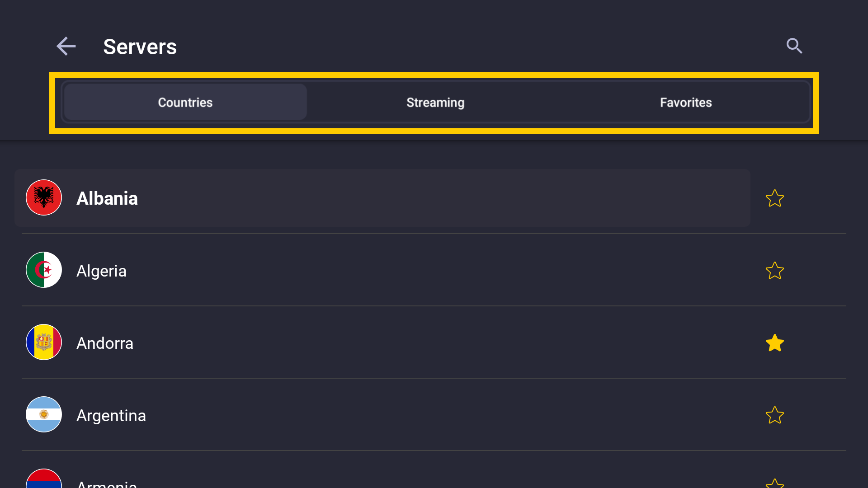Go back using the arrow icon

[66, 46]
